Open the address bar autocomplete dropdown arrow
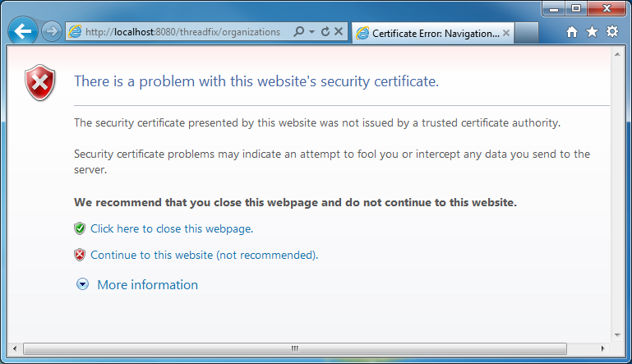The width and height of the screenshot is (632, 364). coord(311,31)
